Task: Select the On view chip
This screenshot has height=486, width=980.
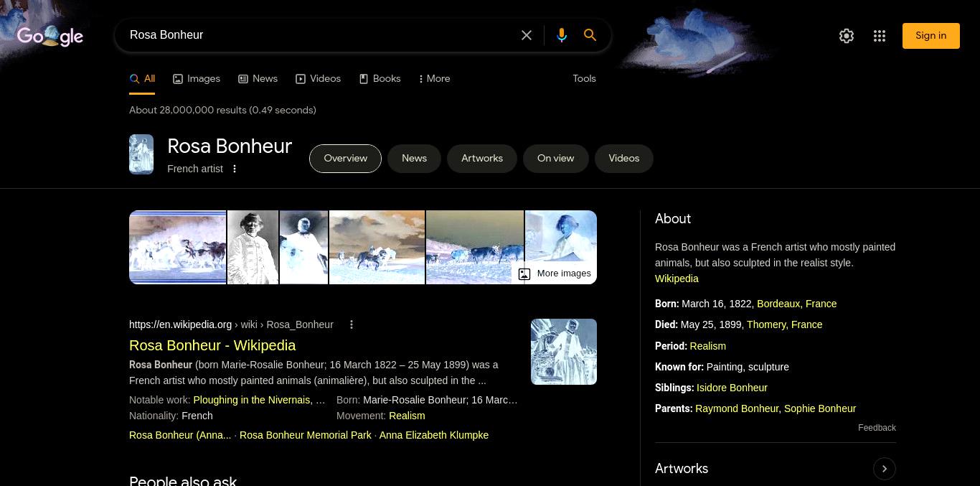Action: click(x=555, y=159)
